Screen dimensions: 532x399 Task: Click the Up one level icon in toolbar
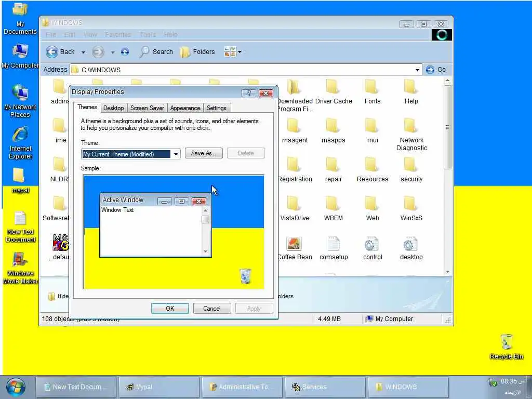tap(125, 52)
